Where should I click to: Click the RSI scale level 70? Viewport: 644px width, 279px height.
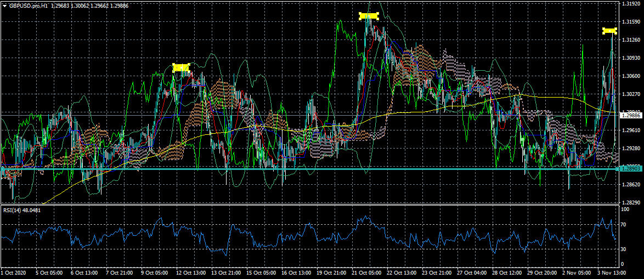point(625,225)
